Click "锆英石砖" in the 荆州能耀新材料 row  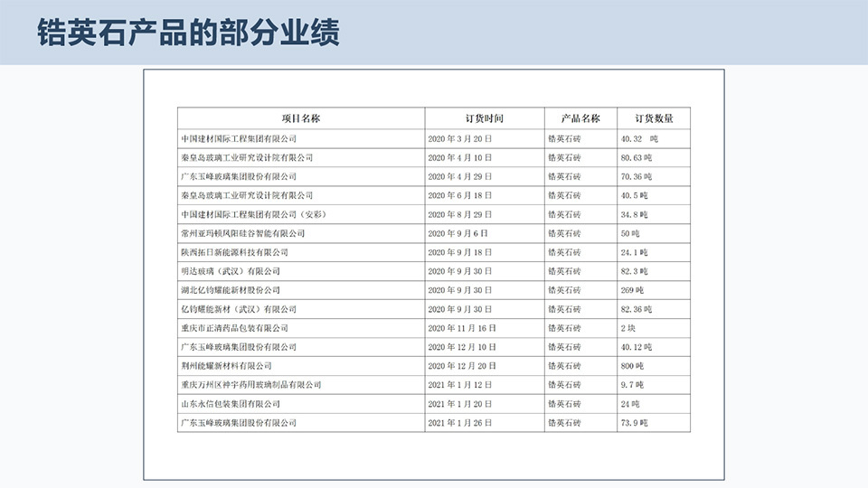[564, 366]
